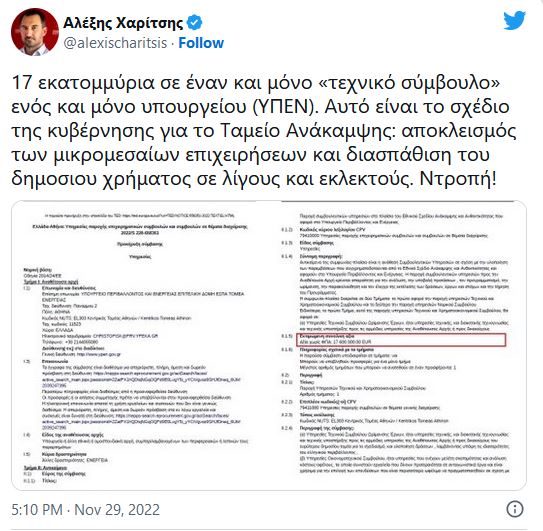Click the PRV.YPEKA.GR email in document
The width and height of the screenshot is (543, 531).
click(125, 336)
